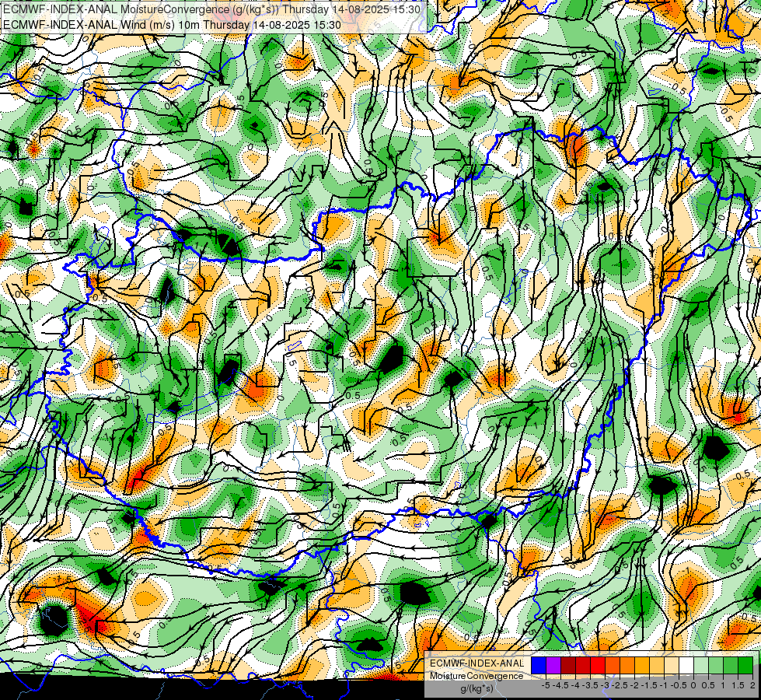Pick the palest green swatch between 0 and 0.5
This screenshot has height=700, width=761.
pyautogui.click(x=701, y=666)
